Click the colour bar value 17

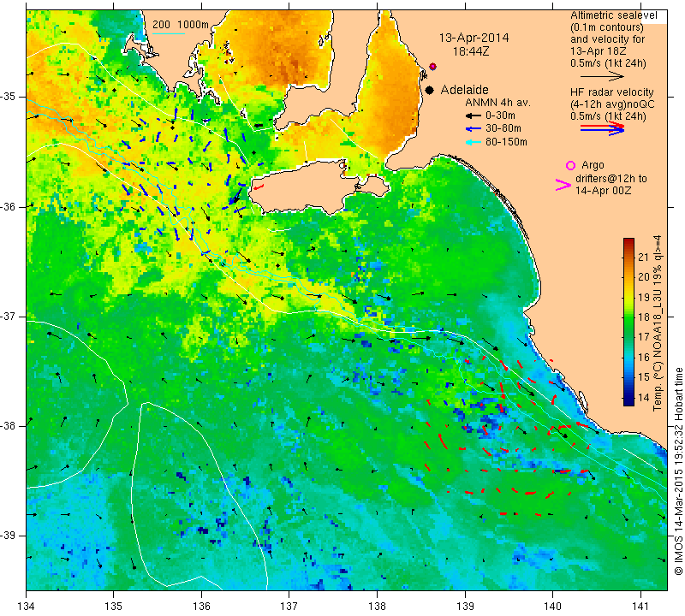pyautogui.click(x=644, y=337)
